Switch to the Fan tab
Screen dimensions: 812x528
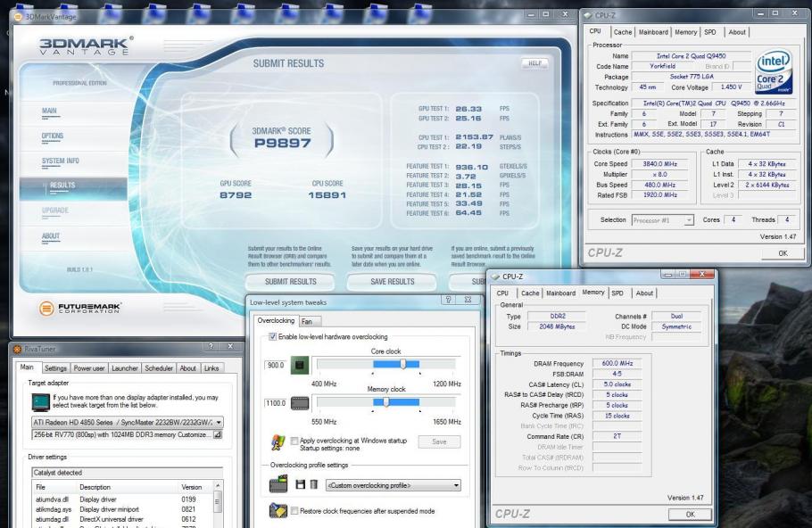click(307, 320)
